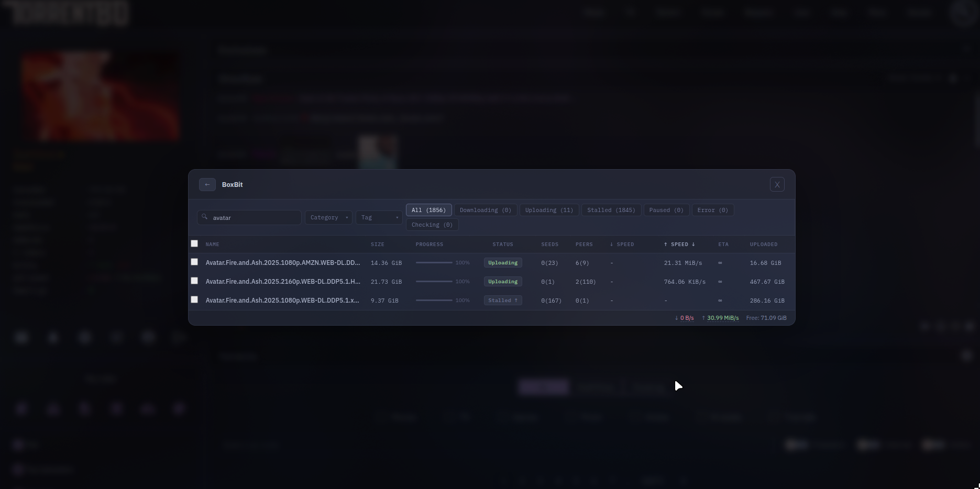This screenshot has width=980, height=489.
Task: Click progress bar of 21.73 GiB torrent
Action: tap(434, 282)
